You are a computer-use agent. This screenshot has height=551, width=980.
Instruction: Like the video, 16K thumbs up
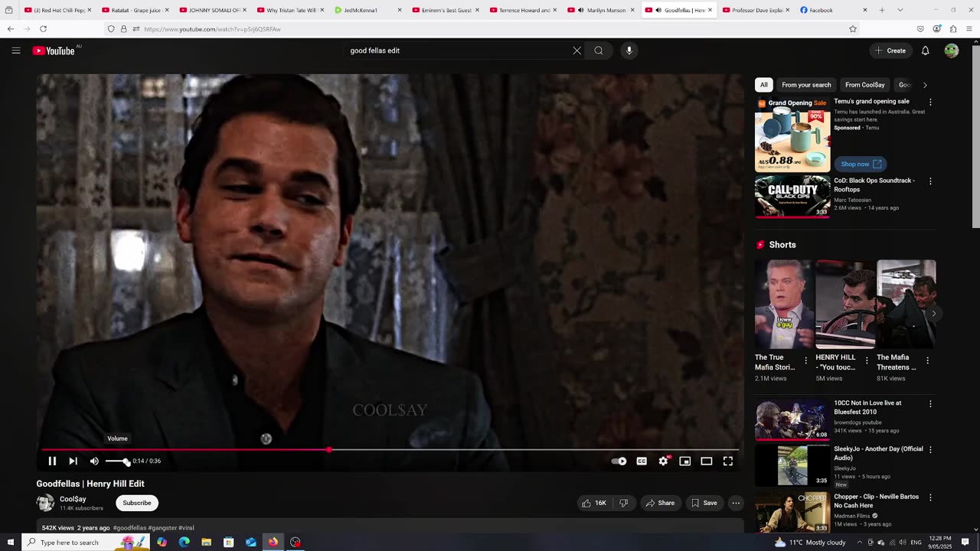[594, 503]
